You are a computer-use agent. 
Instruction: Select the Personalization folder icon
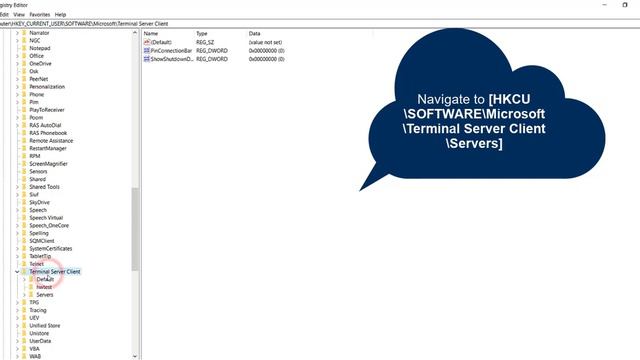24,87
